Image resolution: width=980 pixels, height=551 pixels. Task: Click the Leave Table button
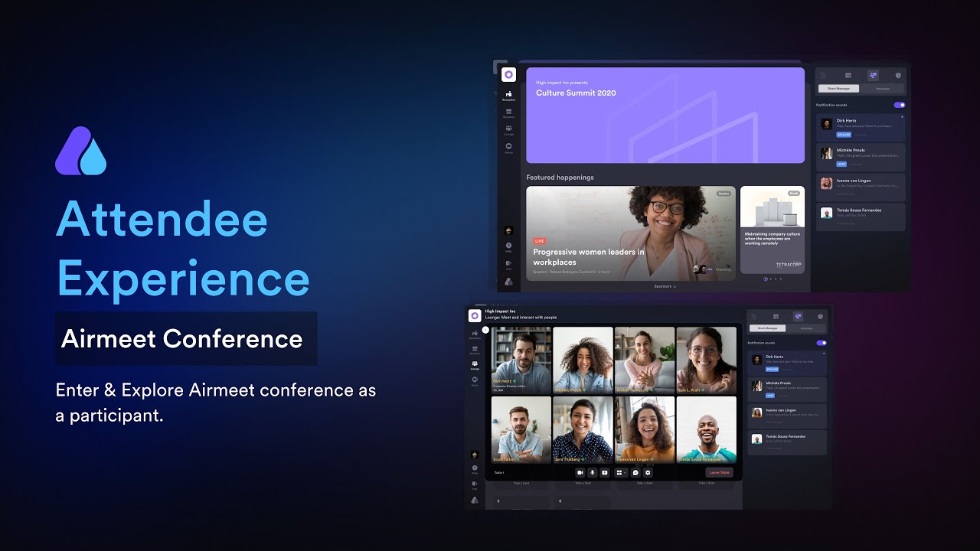click(719, 473)
